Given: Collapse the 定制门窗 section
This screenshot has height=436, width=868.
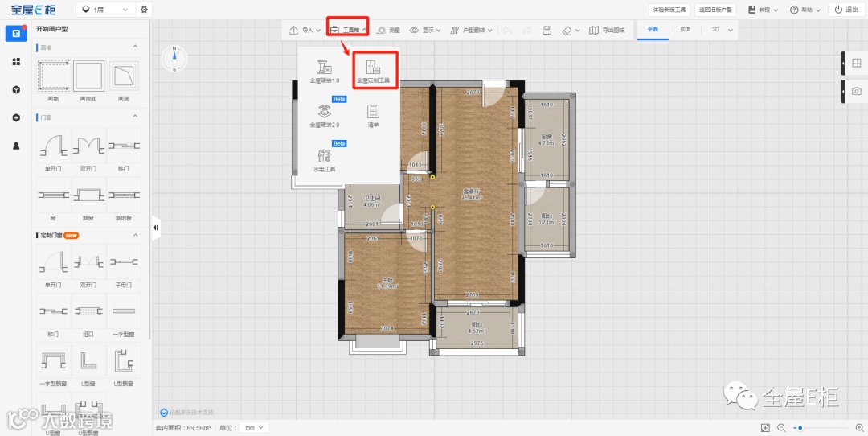Looking at the screenshot, I should 135,236.
